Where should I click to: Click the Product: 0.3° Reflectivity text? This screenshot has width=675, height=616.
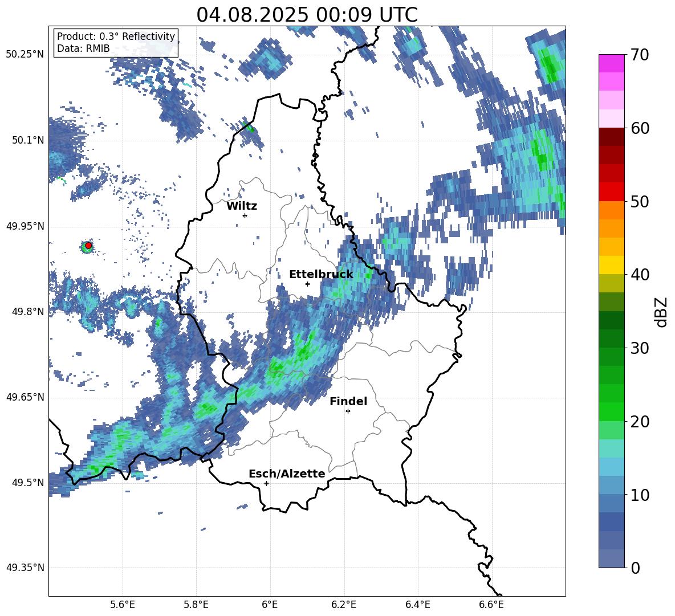(x=116, y=36)
